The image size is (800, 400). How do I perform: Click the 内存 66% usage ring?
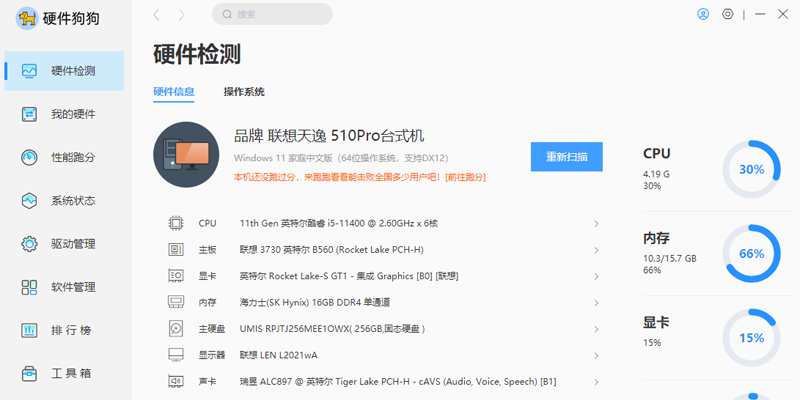point(752,254)
